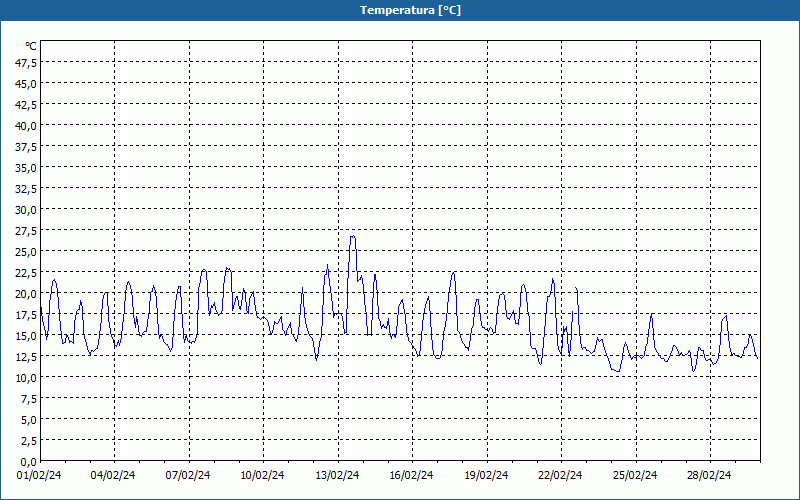Select the 12,5 y-axis label
The image size is (800, 500).
(27, 357)
